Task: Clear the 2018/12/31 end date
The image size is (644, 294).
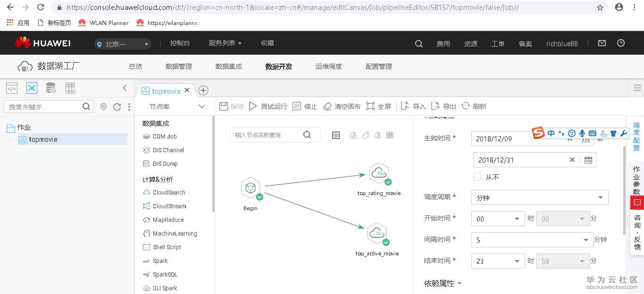Action: (572, 160)
